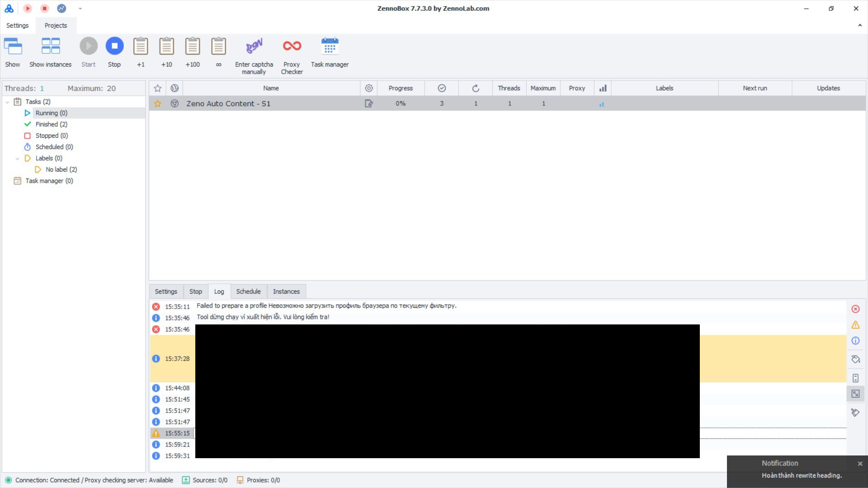The height and width of the screenshot is (488, 868).
Task: Open the quick access toolbar dropdown arrow
Action: coord(80,8)
